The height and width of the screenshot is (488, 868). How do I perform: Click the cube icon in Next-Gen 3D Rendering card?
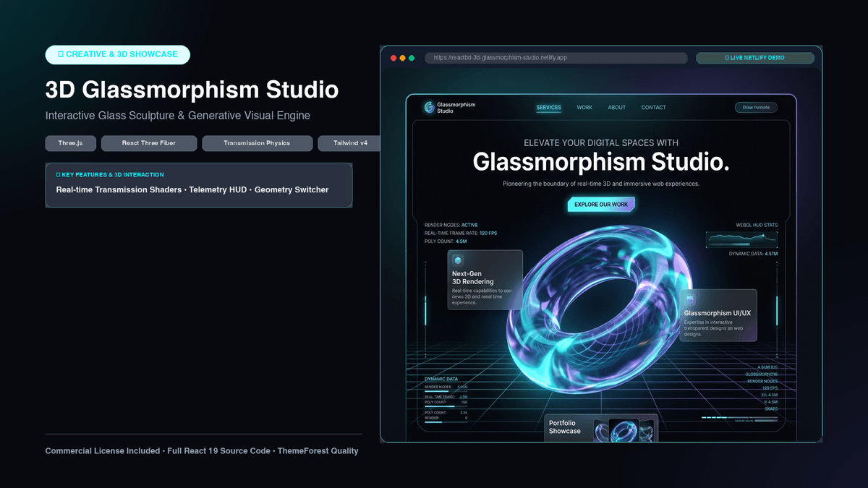[458, 260]
